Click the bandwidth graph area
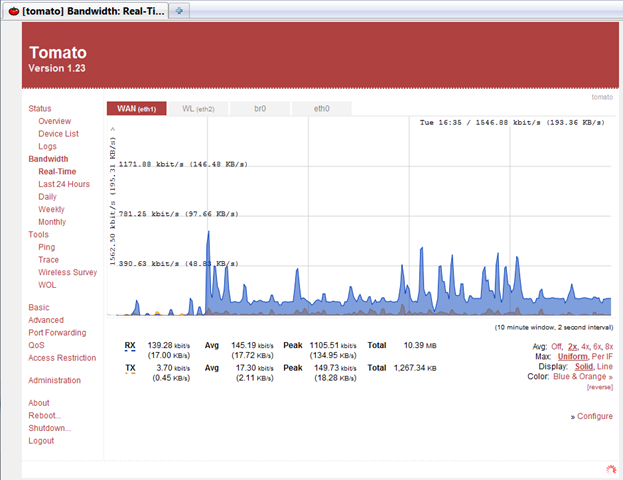 tap(359, 217)
